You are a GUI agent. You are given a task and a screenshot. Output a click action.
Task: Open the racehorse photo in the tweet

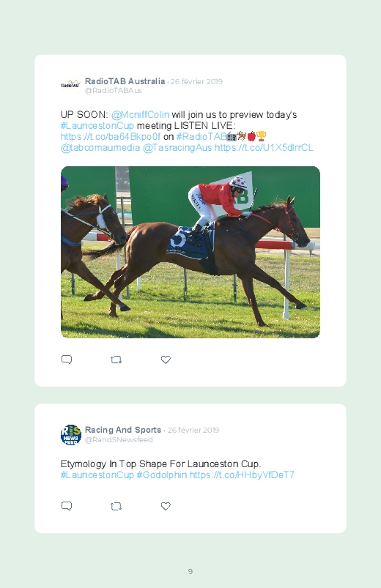tap(190, 252)
